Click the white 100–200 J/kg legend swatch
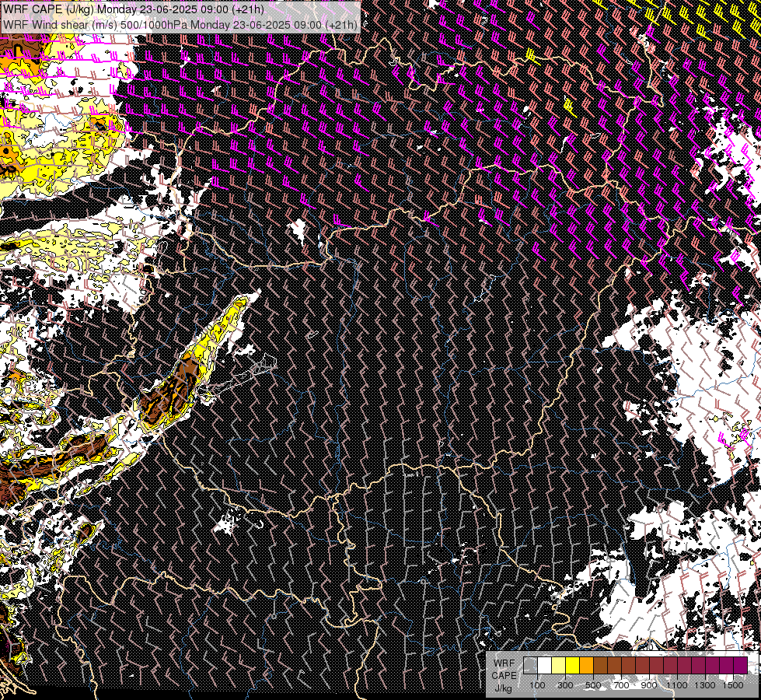 point(545,665)
